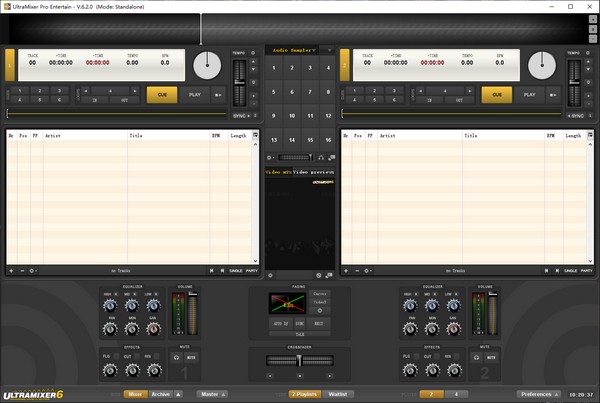Image resolution: width=600 pixels, height=403 pixels.
Task: Open dropdown arrow right of Audio Sampler
Action: pyautogui.click(x=329, y=50)
